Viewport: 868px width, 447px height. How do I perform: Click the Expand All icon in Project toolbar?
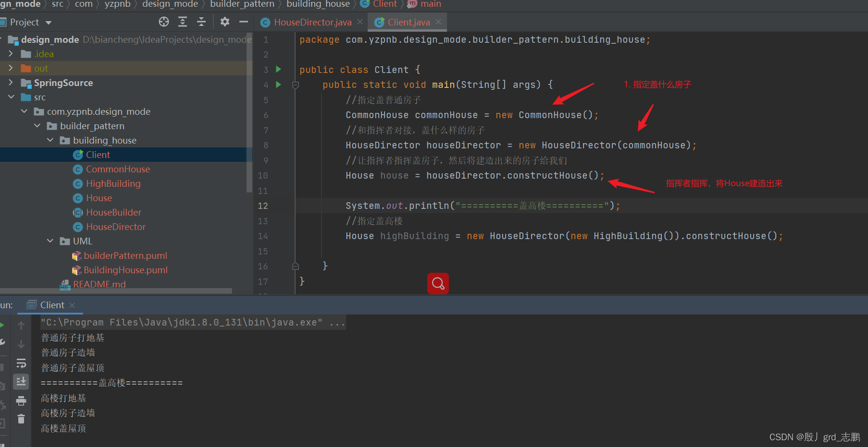(x=183, y=22)
